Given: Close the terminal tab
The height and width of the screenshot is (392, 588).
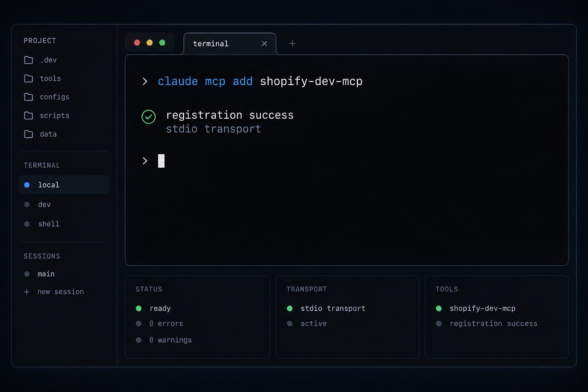Looking at the screenshot, I should tap(264, 44).
